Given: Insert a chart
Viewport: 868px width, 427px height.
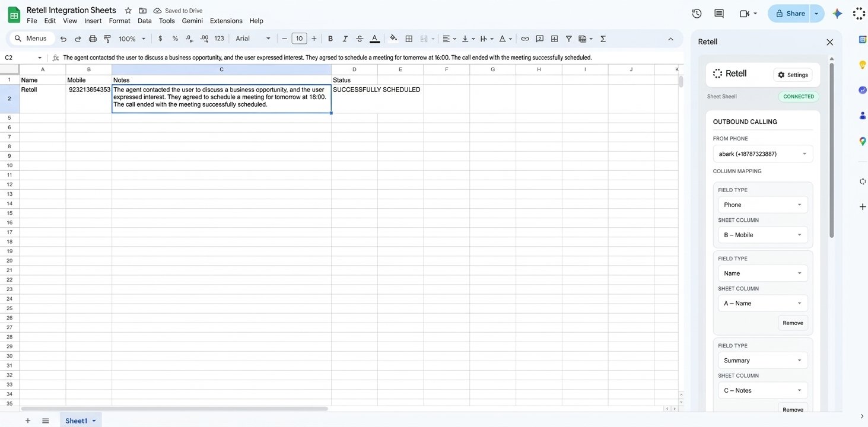Looking at the screenshot, I should (554, 39).
